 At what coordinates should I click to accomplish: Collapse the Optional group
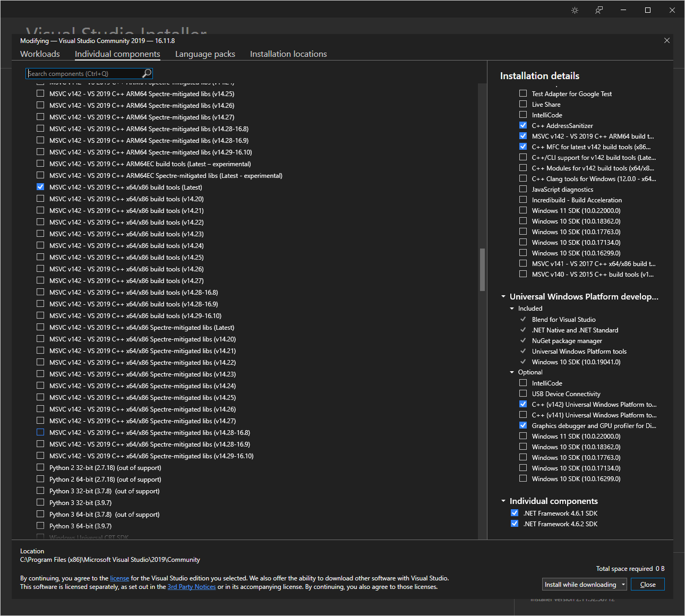coord(512,372)
